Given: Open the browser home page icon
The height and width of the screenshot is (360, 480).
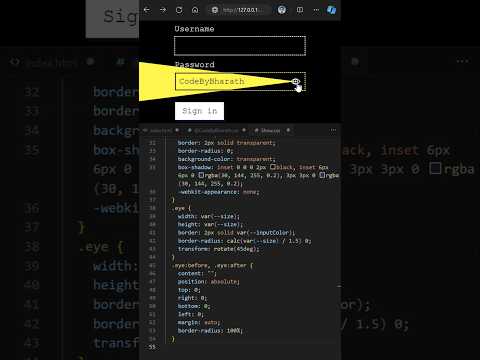Looking at the screenshot, I should tap(195, 10).
